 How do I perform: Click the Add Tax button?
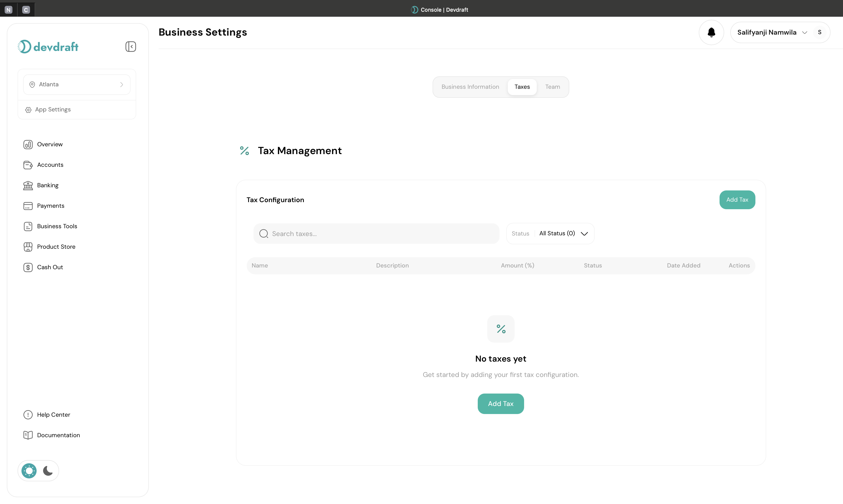coord(737,200)
